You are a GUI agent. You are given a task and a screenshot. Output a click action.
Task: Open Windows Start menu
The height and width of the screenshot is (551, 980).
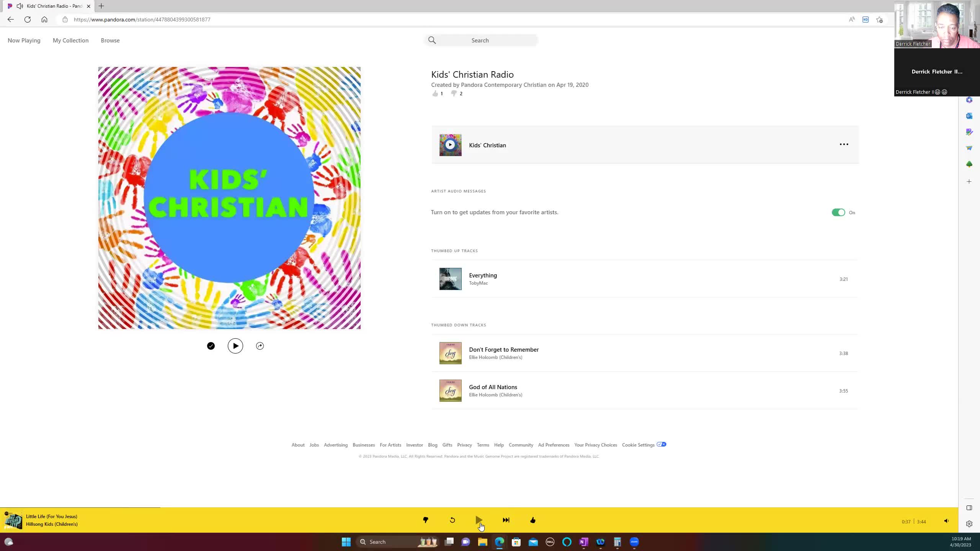point(346,542)
